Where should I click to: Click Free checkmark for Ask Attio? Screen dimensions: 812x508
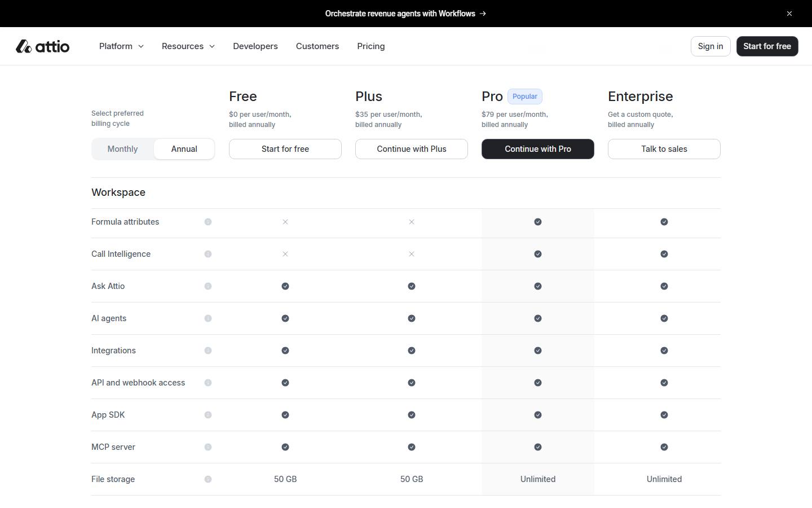285,286
